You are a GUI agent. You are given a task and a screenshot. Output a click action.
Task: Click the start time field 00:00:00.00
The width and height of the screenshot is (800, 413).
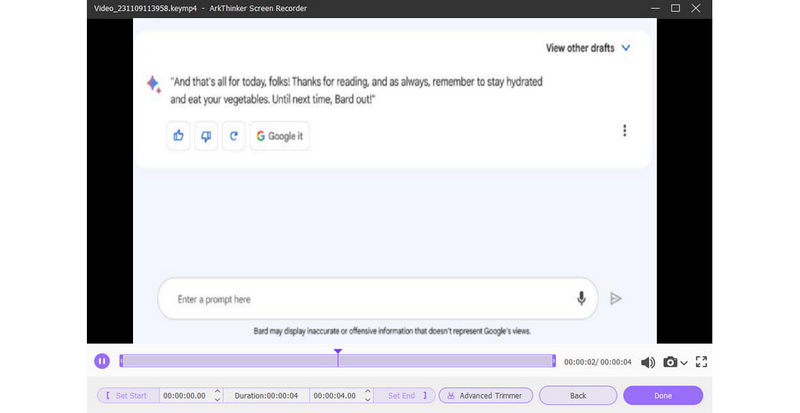point(185,396)
